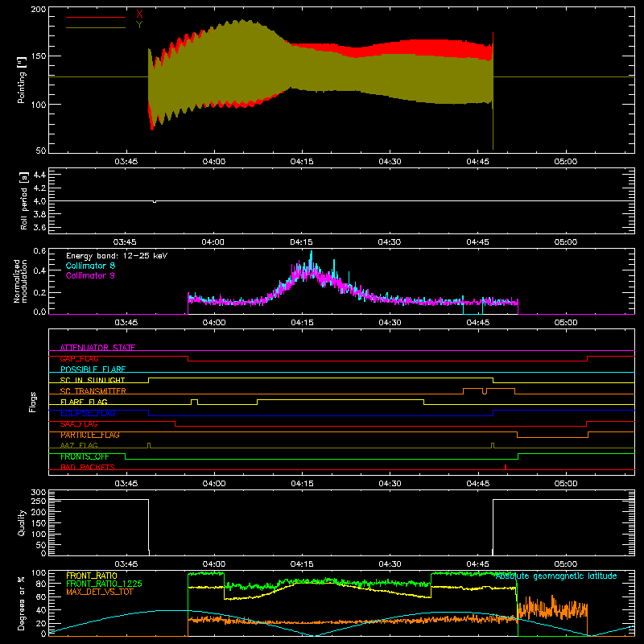Click 'Energy band: 12-25 keV' label
644x644 pixels.
pos(117,256)
